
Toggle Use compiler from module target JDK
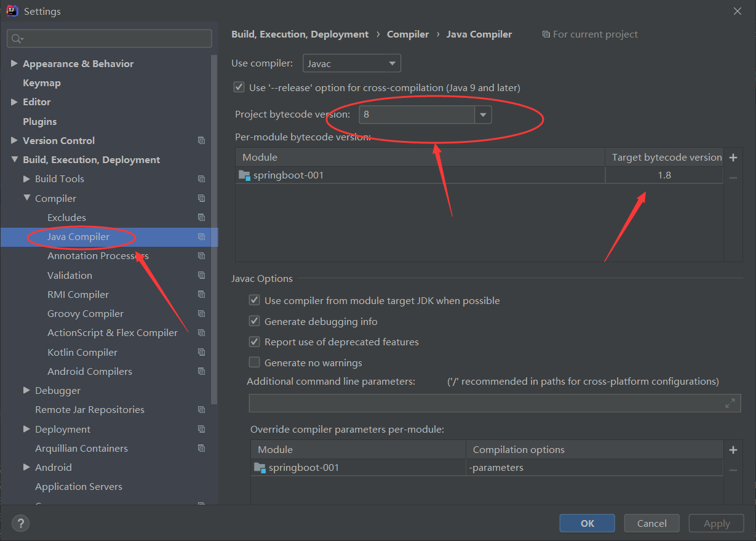coord(254,300)
